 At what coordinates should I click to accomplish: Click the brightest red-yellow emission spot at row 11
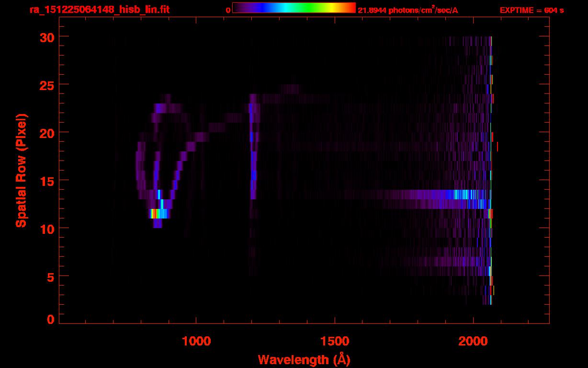pyautogui.click(x=154, y=214)
